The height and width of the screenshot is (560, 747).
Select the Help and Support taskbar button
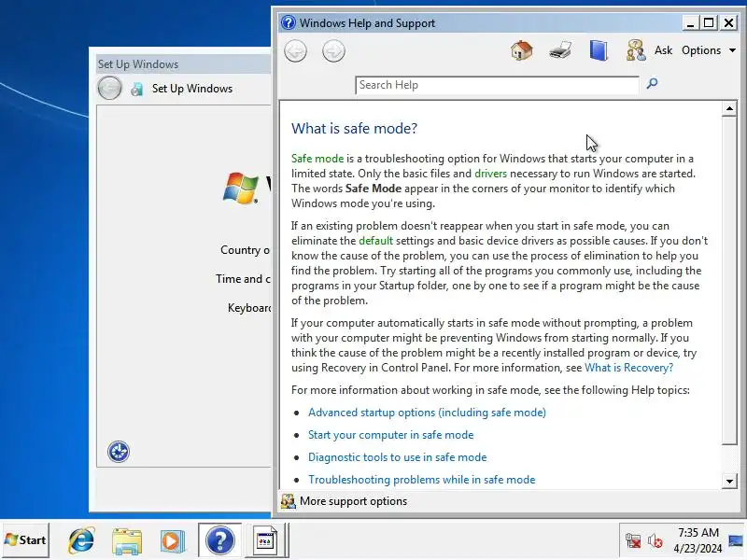(x=219, y=540)
